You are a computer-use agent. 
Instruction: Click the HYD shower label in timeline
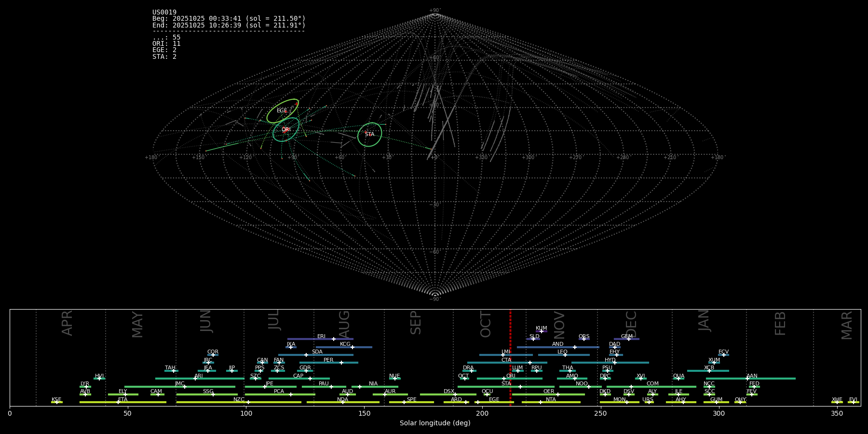pyautogui.click(x=610, y=360)
